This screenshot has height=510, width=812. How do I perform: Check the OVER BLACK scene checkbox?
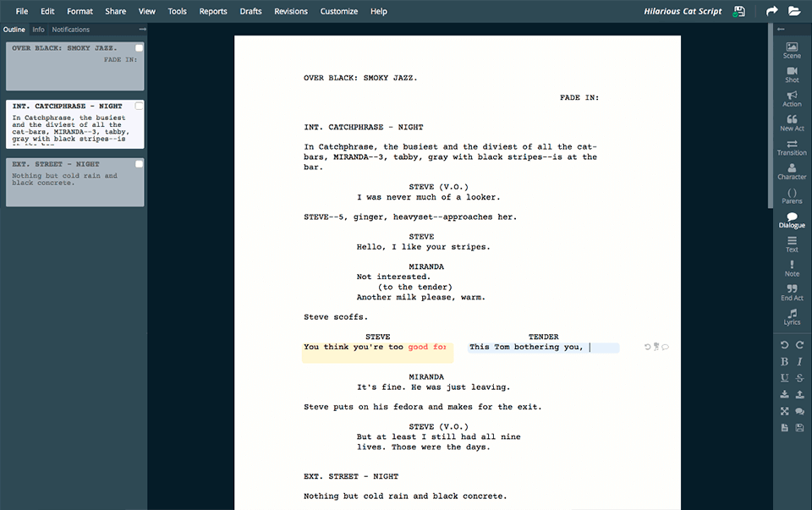pos(138,48)
